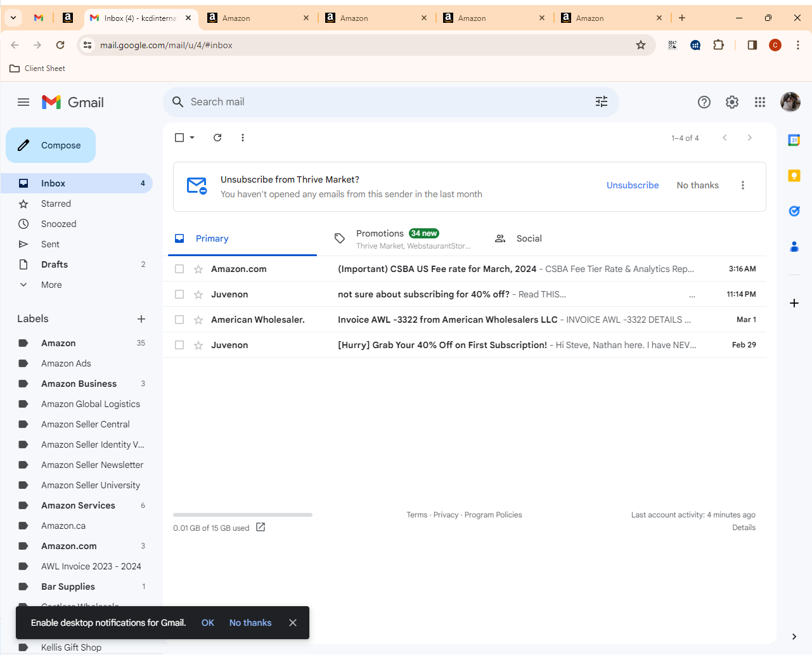This screenshot has width=812, height=655.
Task: Open the Program Policies link
Action: [x=493, y=515]
